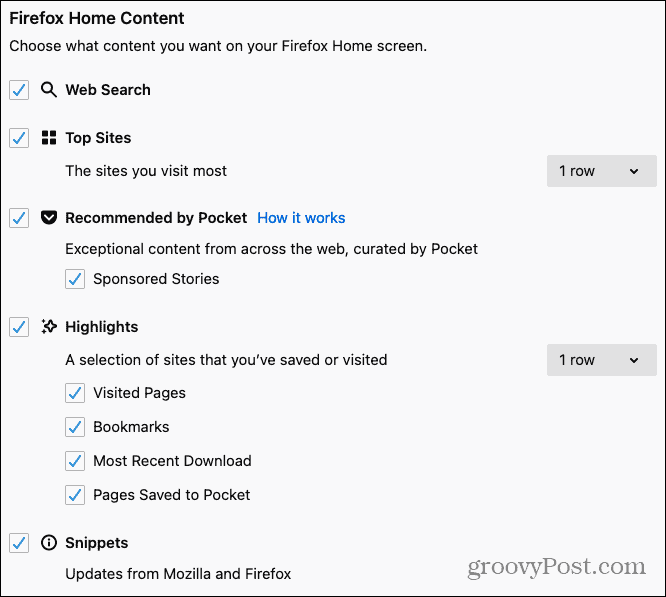The height and width of the screenshot is (597, 666).
Task: Uncheck Visited Pages under Highlights
Action: (75, 393)
